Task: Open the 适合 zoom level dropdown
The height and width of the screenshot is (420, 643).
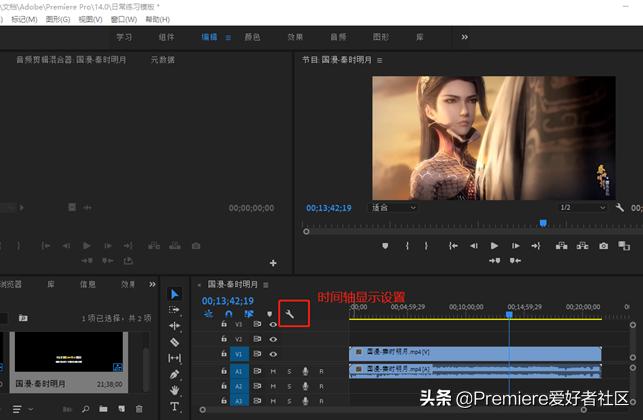Action: [x=393, y=208]
